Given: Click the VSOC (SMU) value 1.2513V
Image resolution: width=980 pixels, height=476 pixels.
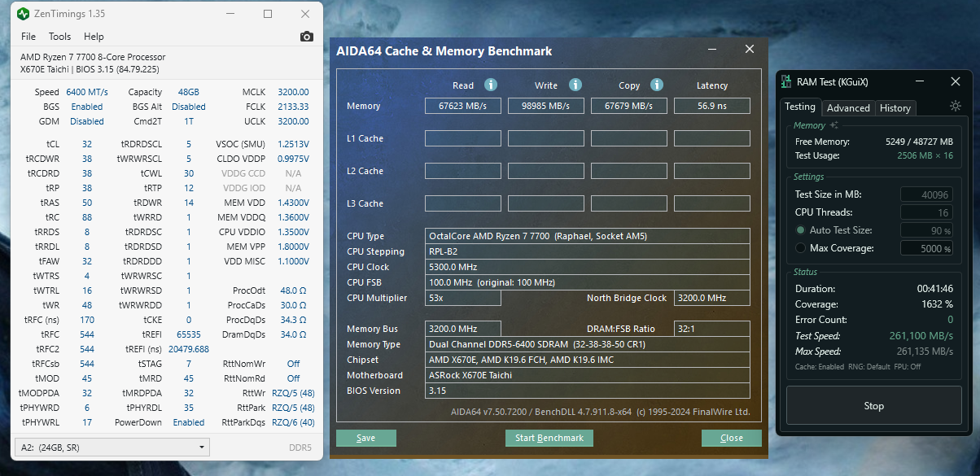Looking at the screenshot, I should (x=293, y=144).
